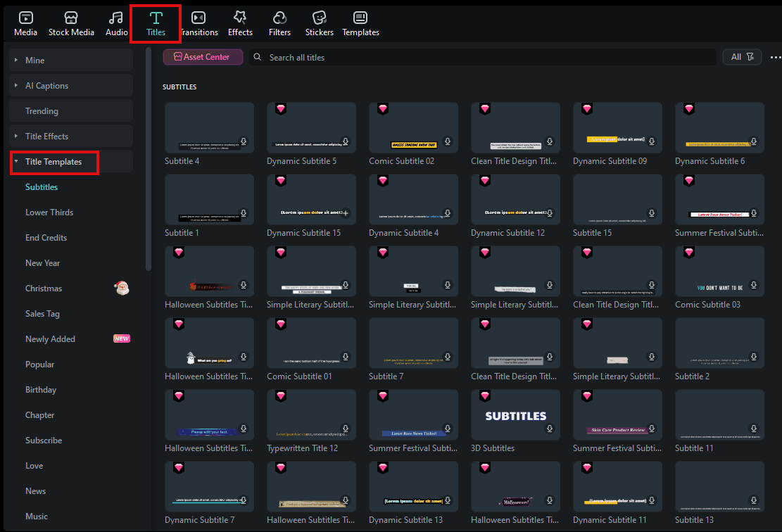Open the Stock Media tab
The height and width of the screenshot is (532, 782).
(71, 24)
